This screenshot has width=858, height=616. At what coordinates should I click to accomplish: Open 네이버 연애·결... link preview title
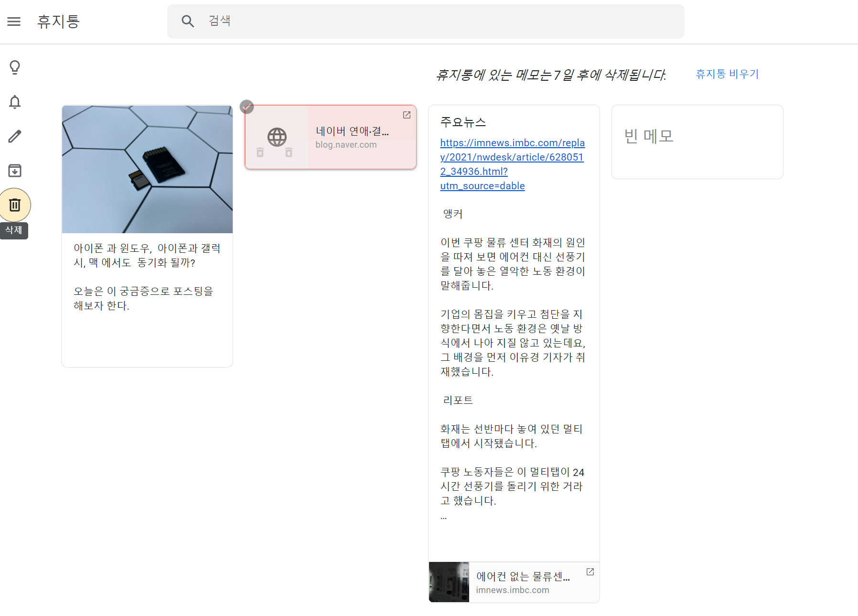(x=352, y=131)
